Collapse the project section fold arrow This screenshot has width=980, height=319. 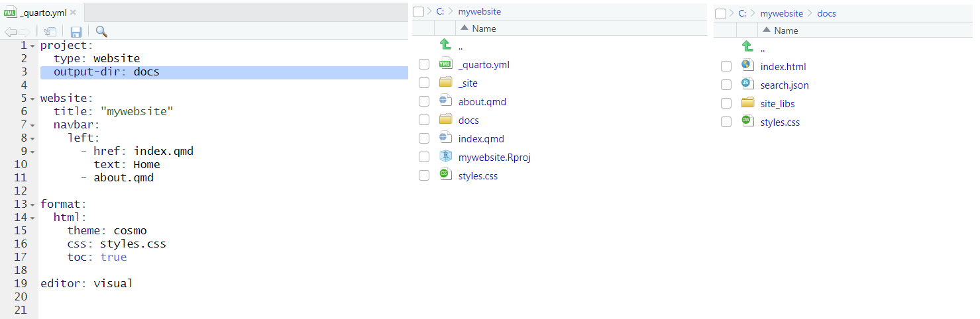tap(32, 46)
